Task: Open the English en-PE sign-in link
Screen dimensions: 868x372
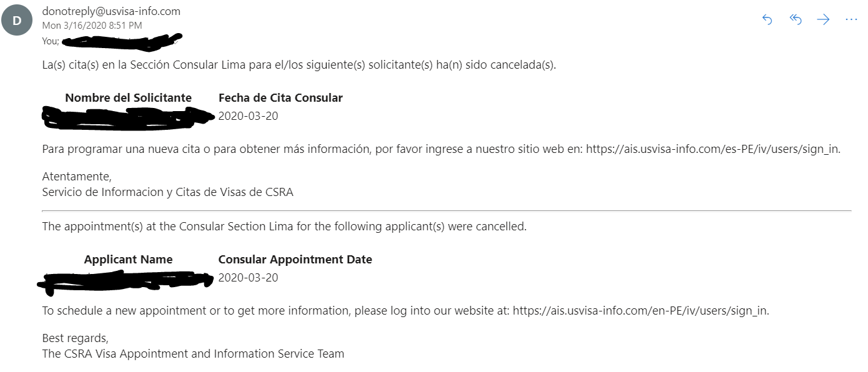Action: (x=641, y=311)
